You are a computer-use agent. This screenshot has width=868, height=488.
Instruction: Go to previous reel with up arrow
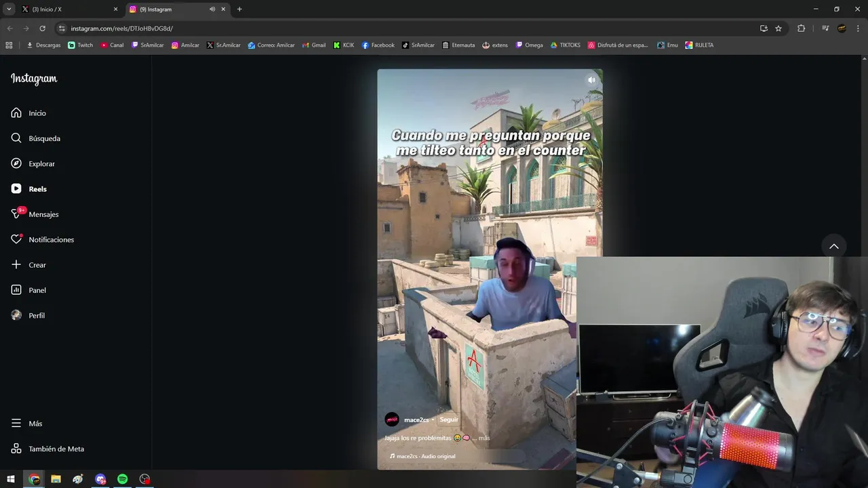click(x=834, y=246)
